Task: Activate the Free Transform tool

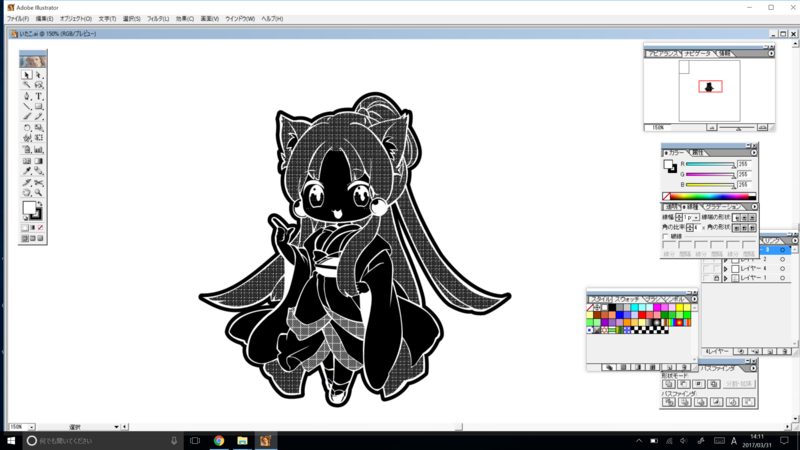Action: [x=39, y=138]
